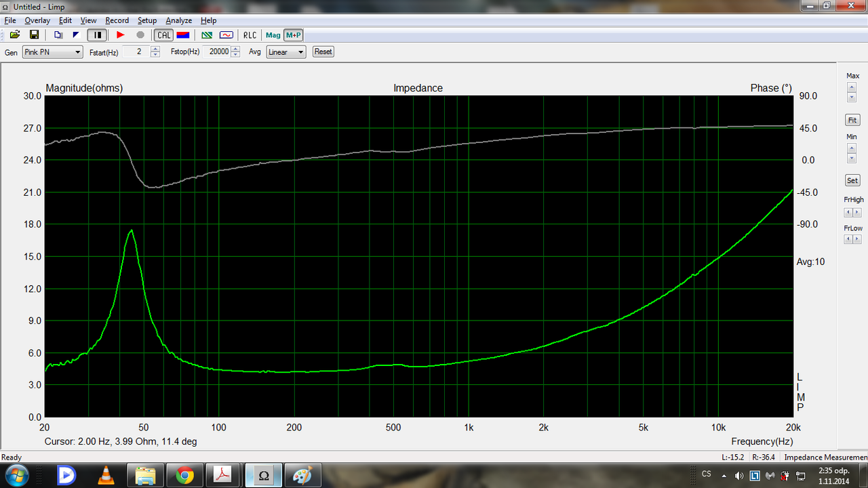Click the save floppy disk icon

pos(33,35)
